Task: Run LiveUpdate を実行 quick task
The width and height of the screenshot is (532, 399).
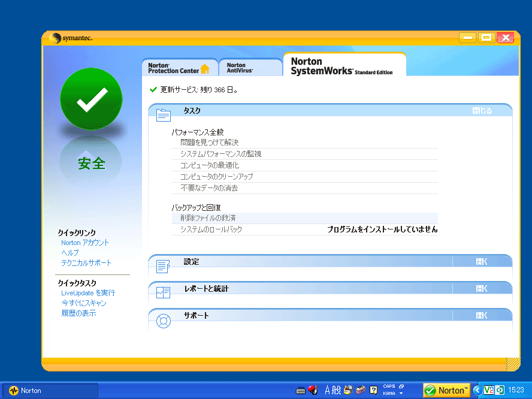Action: (88, 293)
